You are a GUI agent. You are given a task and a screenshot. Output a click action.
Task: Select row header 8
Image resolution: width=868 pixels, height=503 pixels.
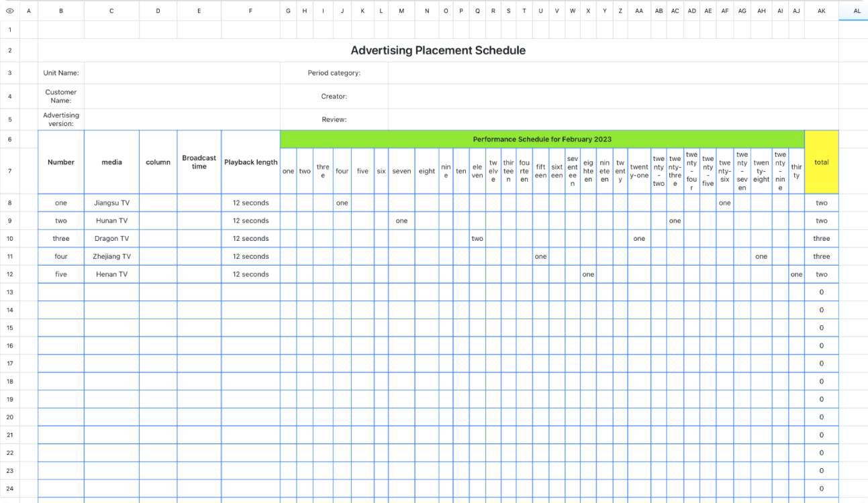tap(10, 203)
